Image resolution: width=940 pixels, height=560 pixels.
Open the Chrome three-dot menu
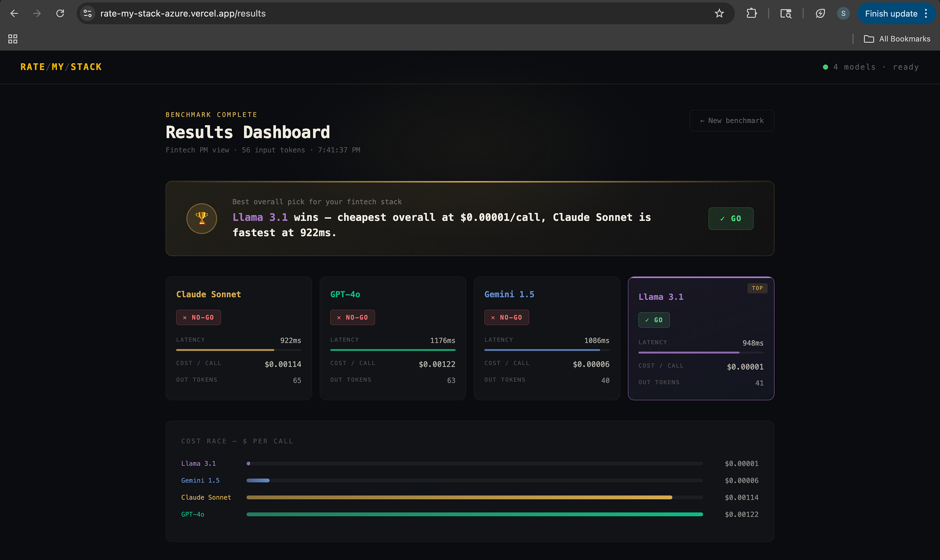[x=926, y=14]
